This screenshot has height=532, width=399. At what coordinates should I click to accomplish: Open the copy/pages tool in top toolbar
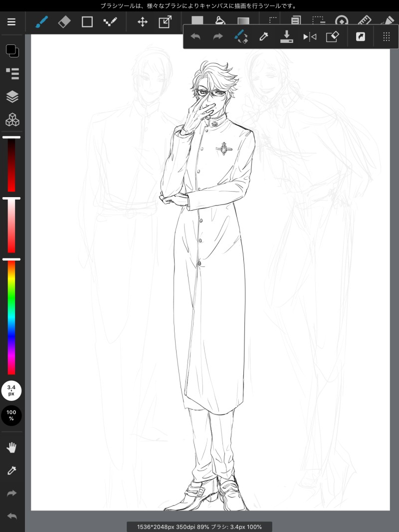(x=296, y=20)
